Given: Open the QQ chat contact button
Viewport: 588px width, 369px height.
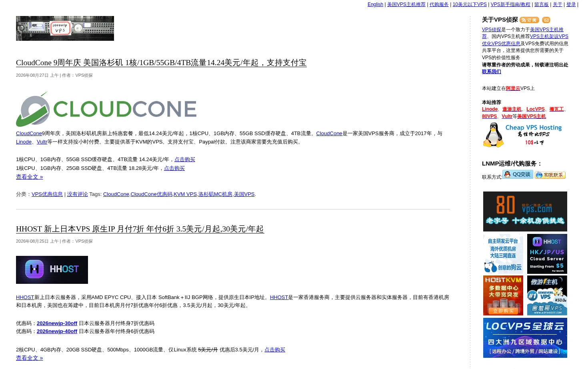Looking at the screenshot, I should (x=518, y=174).
